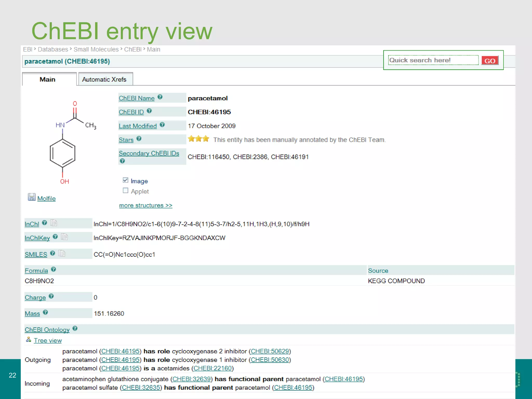The image size is (532, 399).
Task: Click the Secondary ChEBI IDs label link
Action: 149,153
